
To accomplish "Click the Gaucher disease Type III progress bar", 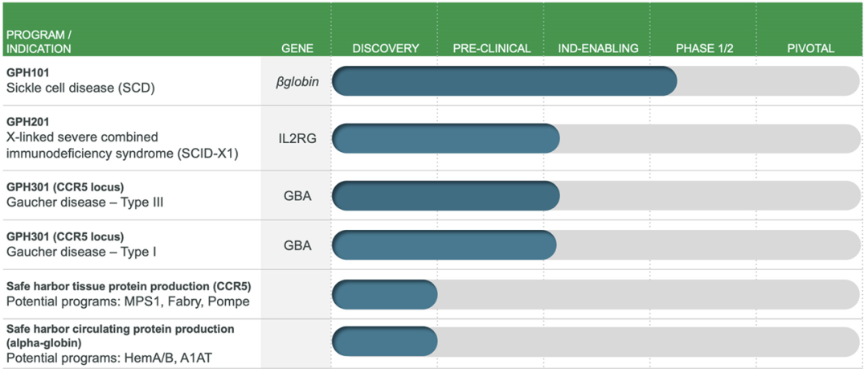I will point(596,195).
